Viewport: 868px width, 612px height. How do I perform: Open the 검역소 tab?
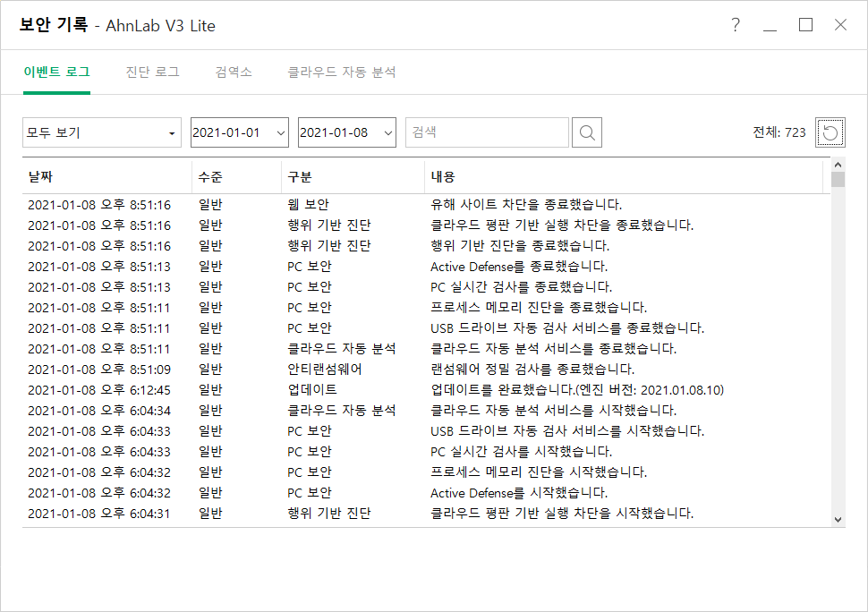[x=234, y=72]
